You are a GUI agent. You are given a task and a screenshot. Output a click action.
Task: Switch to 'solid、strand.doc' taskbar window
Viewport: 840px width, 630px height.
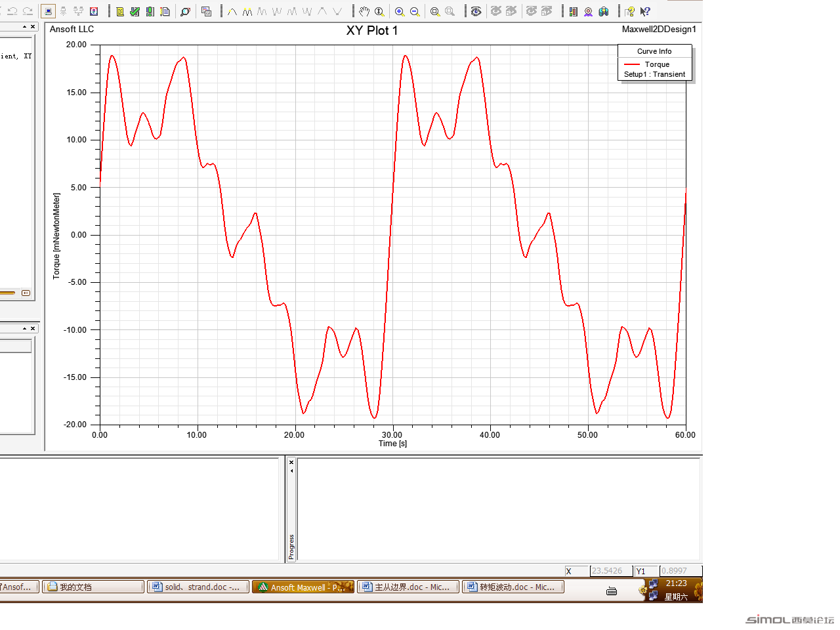pyautogui.click(x=198, y=587)
